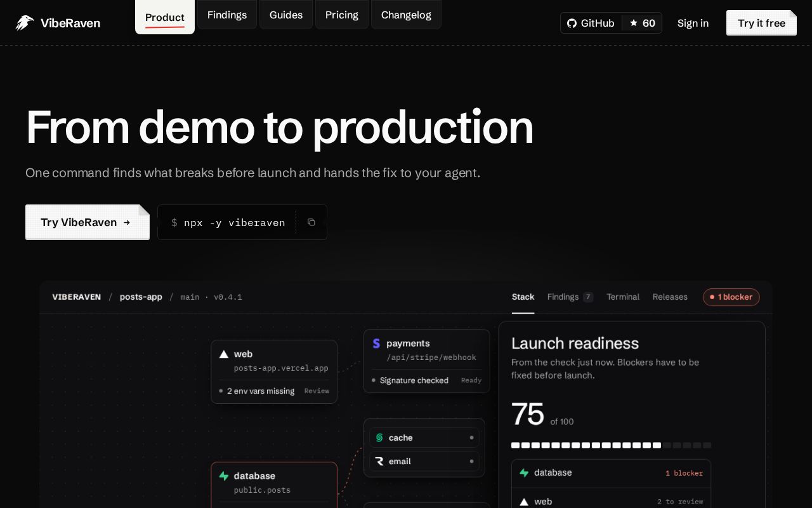This screenshot has width=812, height=508.
Task: Click '2 env vars missing' text
Action: pyautogui.click(x=261, y=391)
